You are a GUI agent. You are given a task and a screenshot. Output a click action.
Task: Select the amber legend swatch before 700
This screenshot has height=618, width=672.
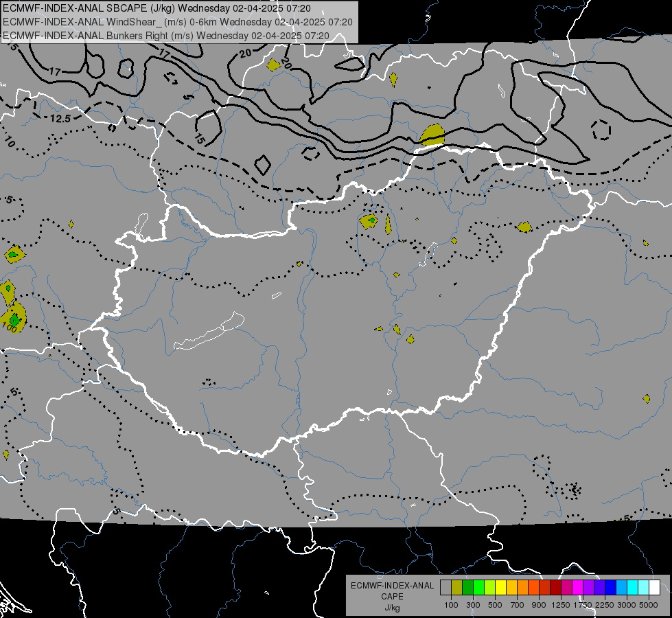tap(511, 587)
